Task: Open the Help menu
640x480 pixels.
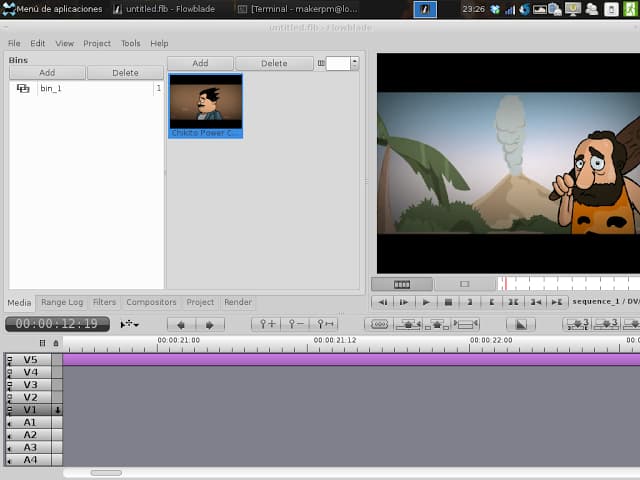Action: (159, 43)
